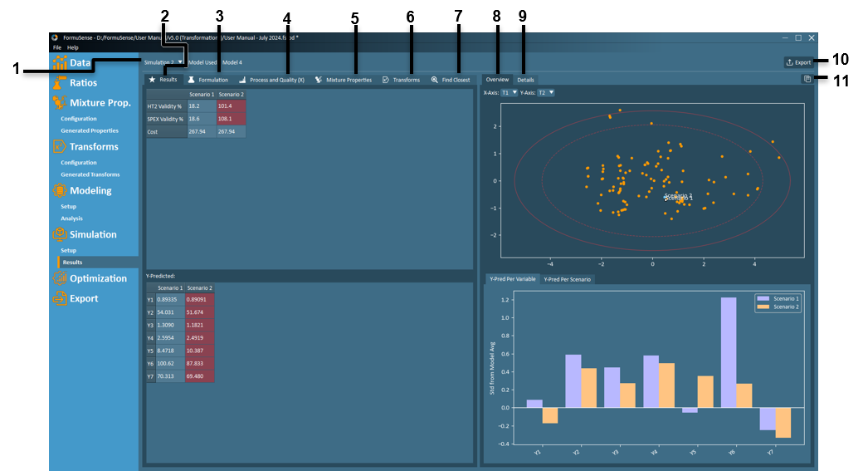The width and height of the screenshot is (868, 471).
Task: Switch to the Formulation tab
Action: pyautogui.click(x=207, y=81)
